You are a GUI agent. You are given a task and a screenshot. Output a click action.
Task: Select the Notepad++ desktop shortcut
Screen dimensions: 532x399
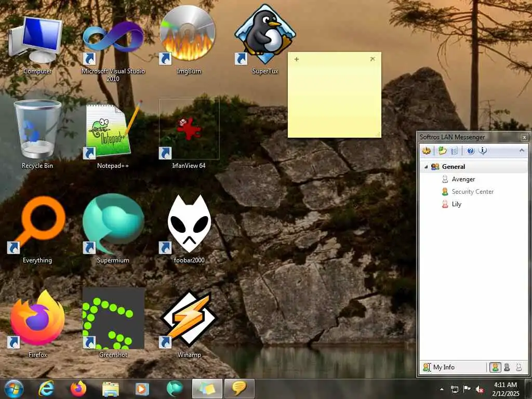click(113, 135)
